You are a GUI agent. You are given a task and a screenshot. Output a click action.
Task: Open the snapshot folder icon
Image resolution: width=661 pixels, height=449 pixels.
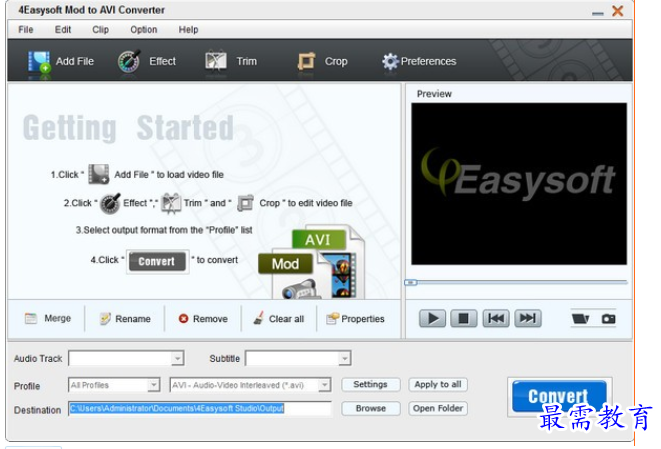(x=580, y=319)
